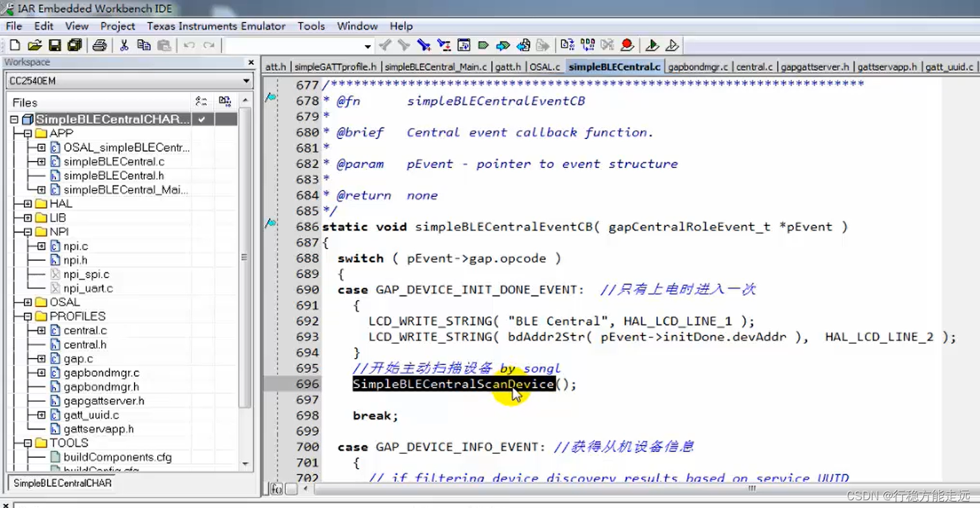Redo the edit via toolbar arrow
The width and height of the screenshot is (980, 508).
click(x=209, y=45)
